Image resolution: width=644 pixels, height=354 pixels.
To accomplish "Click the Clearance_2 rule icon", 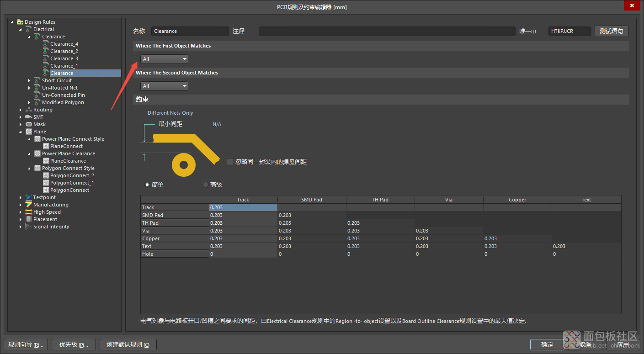I will (46, 51).
